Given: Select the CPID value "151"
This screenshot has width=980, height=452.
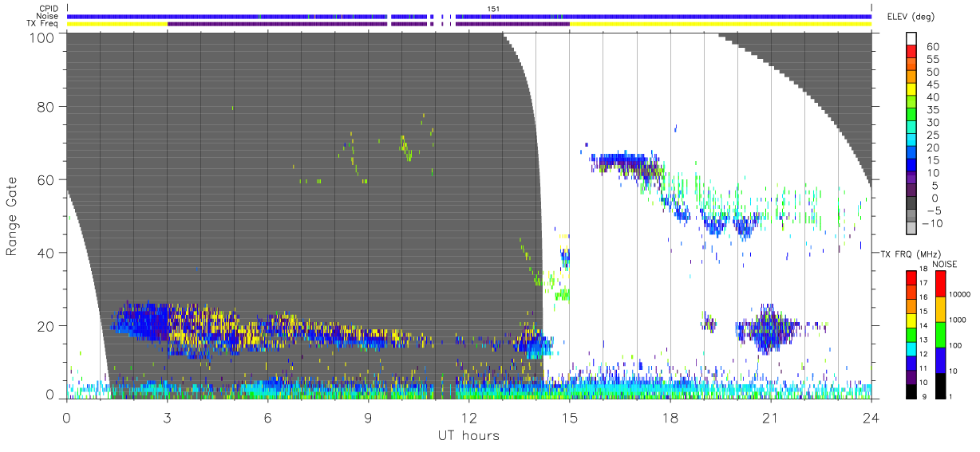Looking at the screenshot, I should (x=494, y=8).
